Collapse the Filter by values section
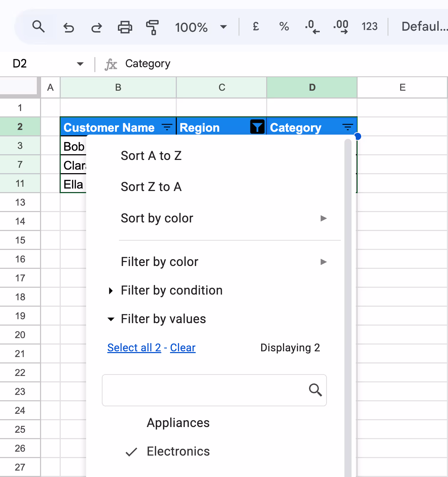The width and height of the screenshot is (448, 477). tap(163, 319)
